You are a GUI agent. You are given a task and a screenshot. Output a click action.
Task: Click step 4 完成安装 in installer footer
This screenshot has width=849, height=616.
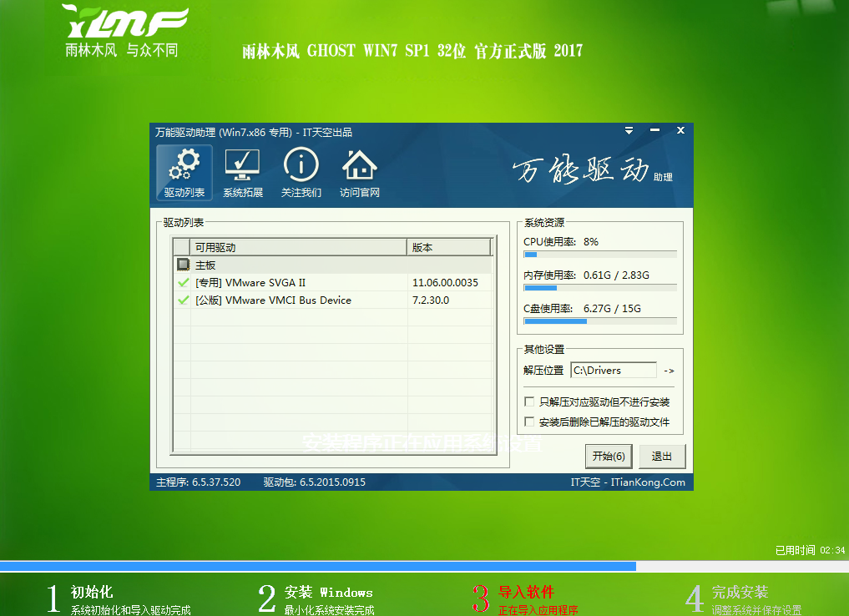click(x=744, y=600)
